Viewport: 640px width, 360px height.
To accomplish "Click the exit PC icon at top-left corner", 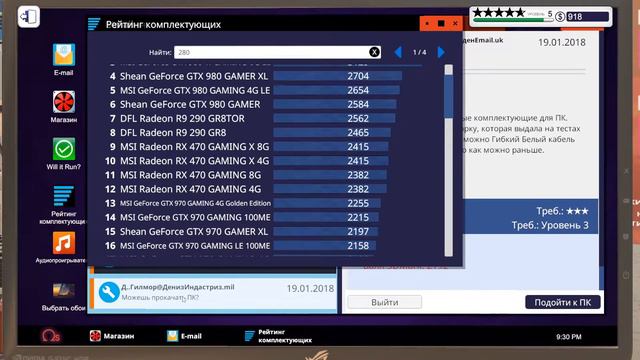I will tap(29, 17).
